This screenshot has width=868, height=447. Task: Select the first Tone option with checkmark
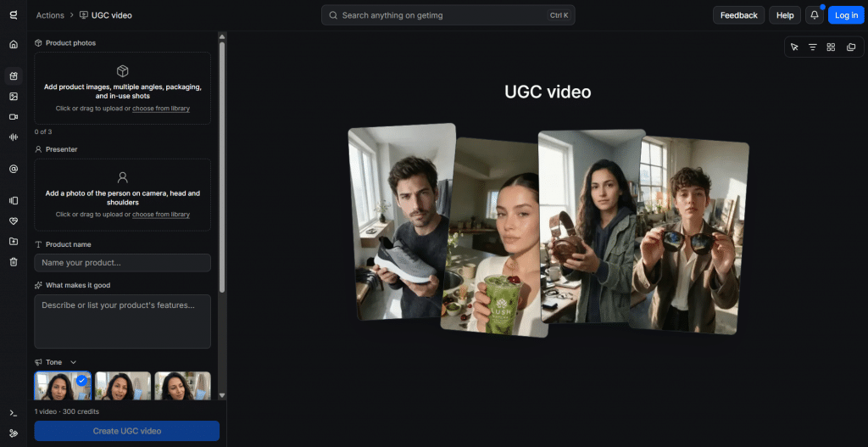(63, 386)
